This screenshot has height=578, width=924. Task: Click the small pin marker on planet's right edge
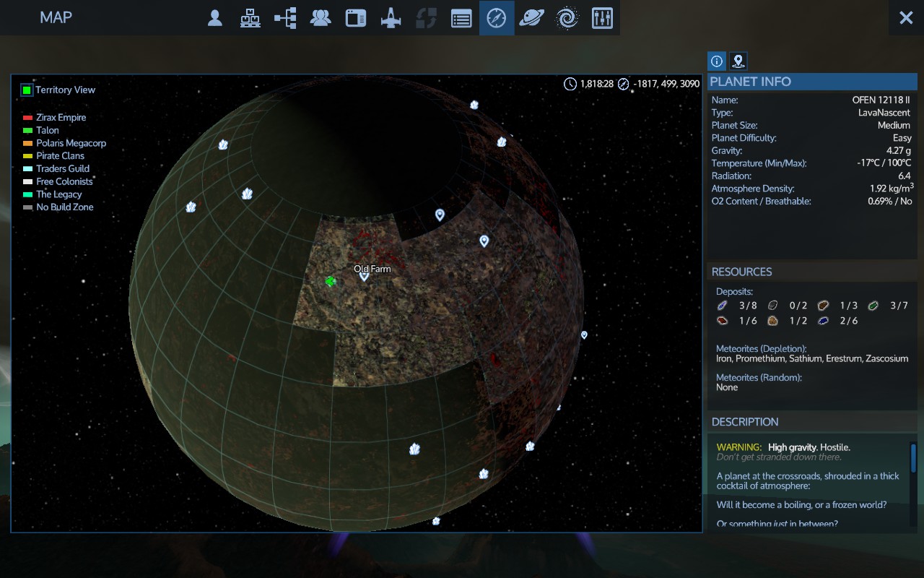coord(584,335)
